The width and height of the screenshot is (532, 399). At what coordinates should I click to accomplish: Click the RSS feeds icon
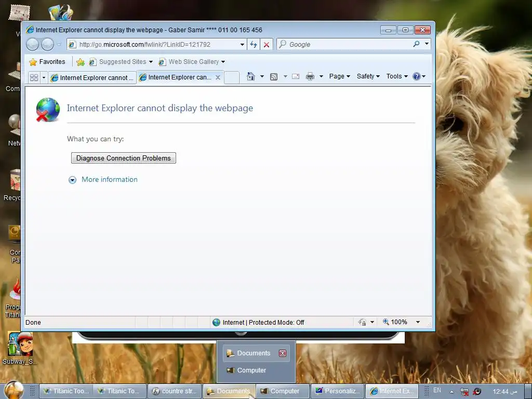(274, 77)
